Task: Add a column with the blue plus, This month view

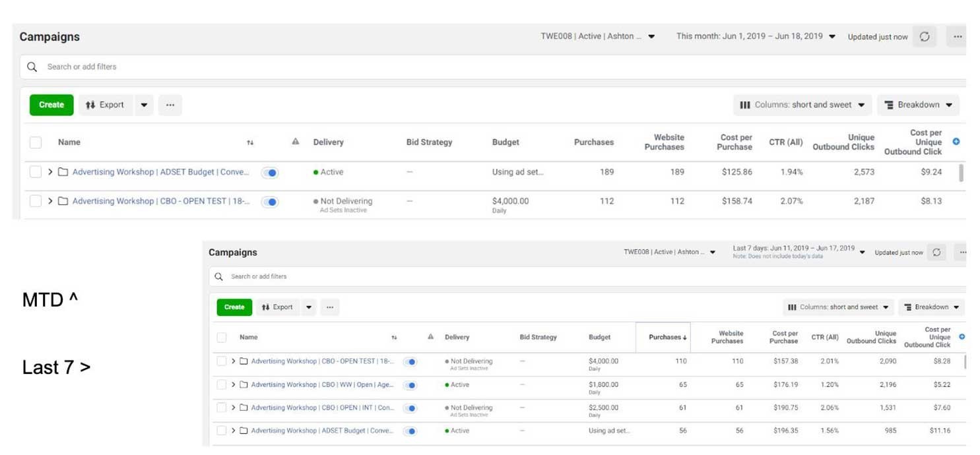Action: pyautogui.click(x=956, y=142)
